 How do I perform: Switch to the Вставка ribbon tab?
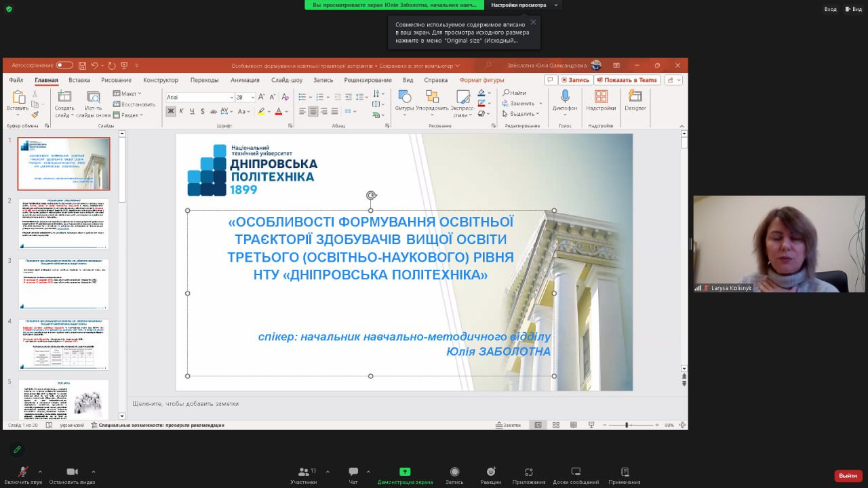[79, 80]
